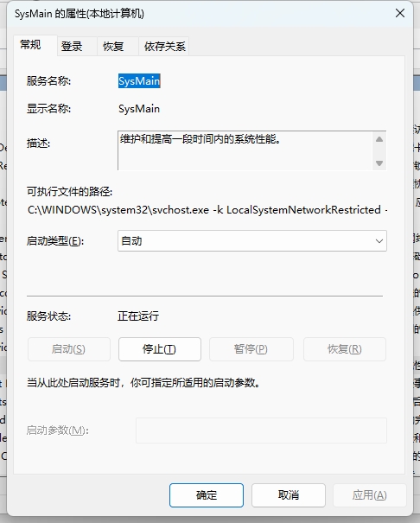Click the highlighted SysMain service name
This screenshot has height=523, width=420.
(139, 81)
